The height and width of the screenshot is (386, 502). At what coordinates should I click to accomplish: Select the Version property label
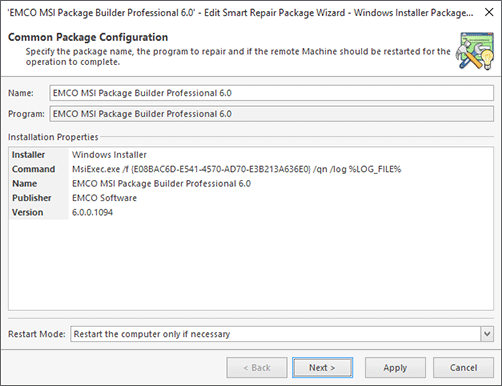click(x=28, y=212)
